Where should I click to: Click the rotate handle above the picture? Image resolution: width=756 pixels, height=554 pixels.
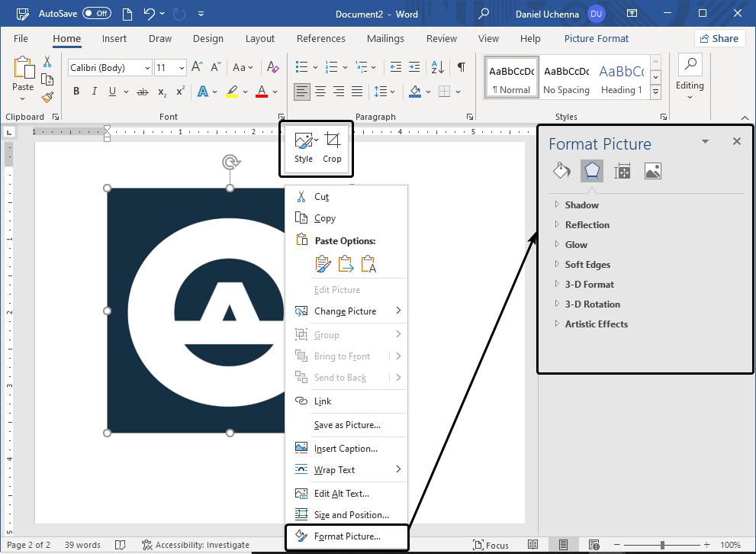click(x=230, y=162)
